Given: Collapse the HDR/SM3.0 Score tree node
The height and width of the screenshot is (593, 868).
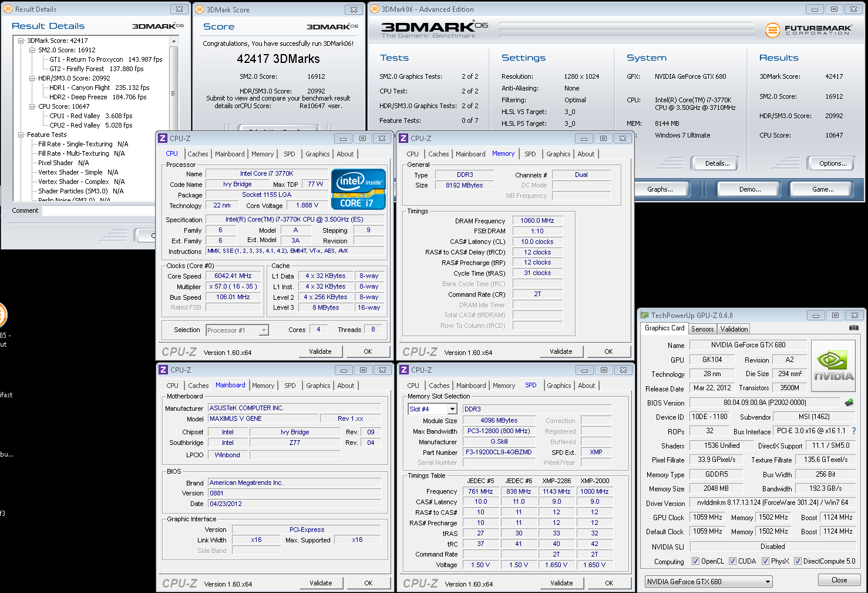Looking at the screenshot, I should pos(32,78).
